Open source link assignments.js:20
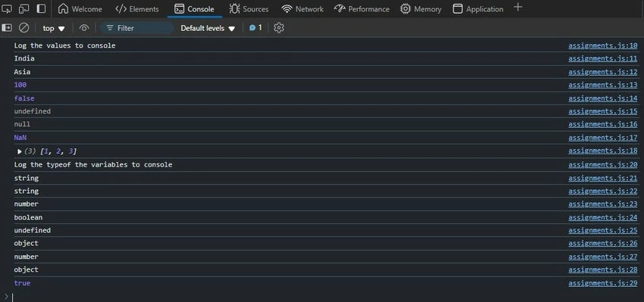The width and height of the screenshot is (644, 302). click(602, 165)
